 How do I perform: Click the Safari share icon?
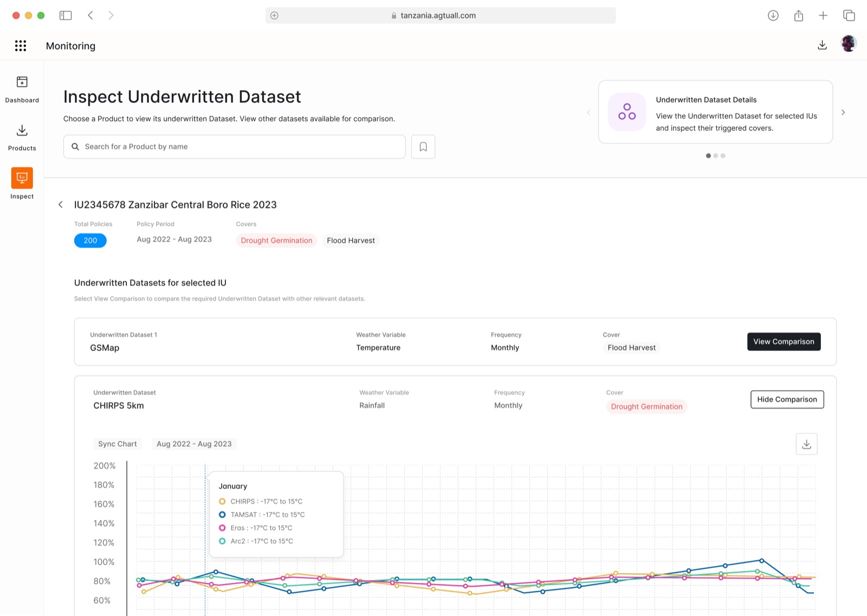799,16
